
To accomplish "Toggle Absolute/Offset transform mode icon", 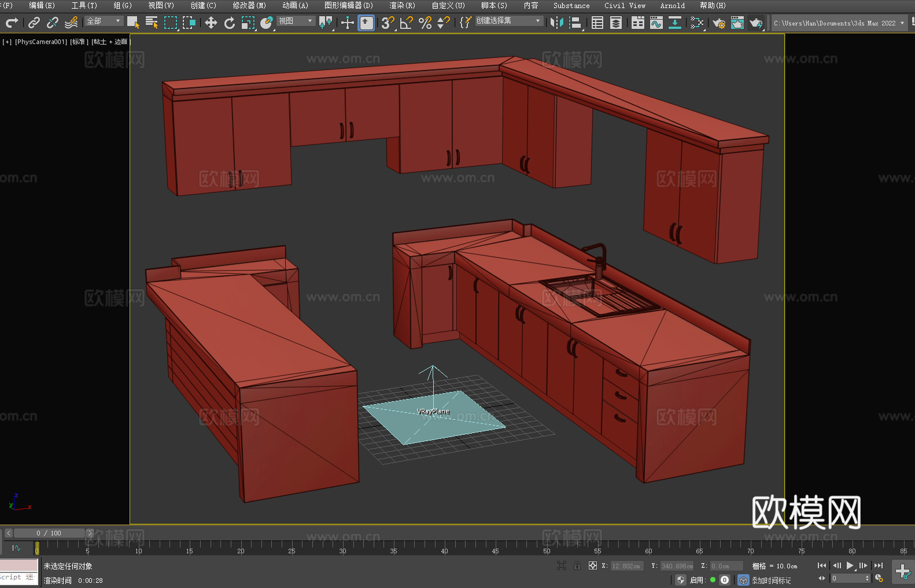I will [x=593, y=565].
